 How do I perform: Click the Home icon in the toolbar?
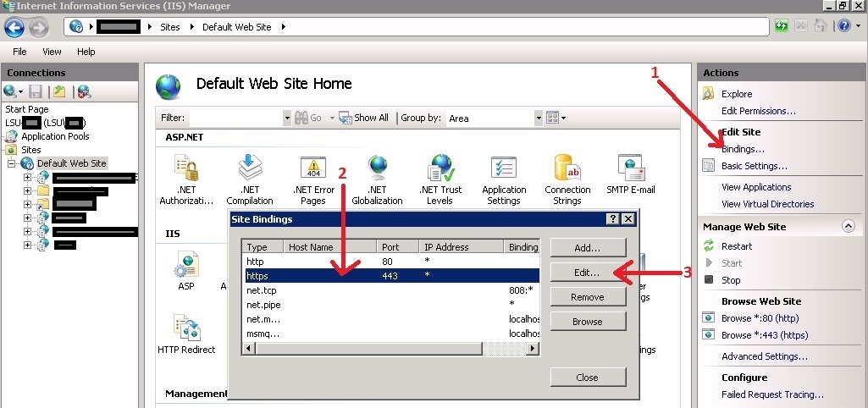point(821,26)
